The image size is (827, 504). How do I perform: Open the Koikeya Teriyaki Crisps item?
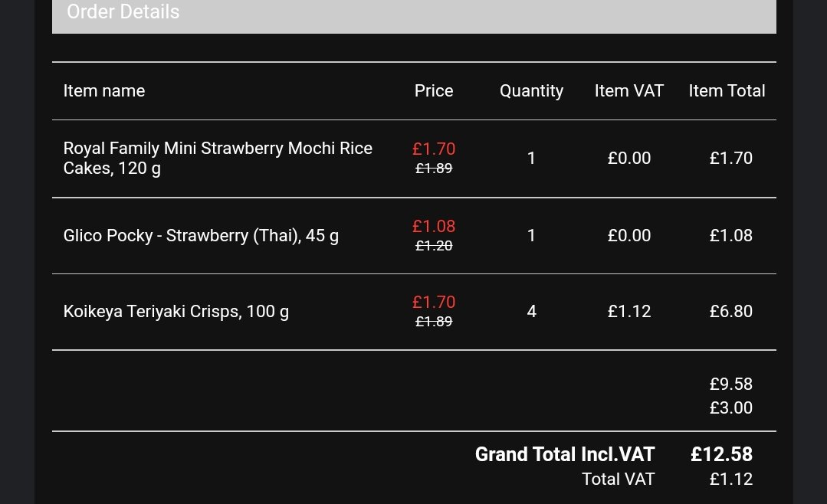point(176,312)
